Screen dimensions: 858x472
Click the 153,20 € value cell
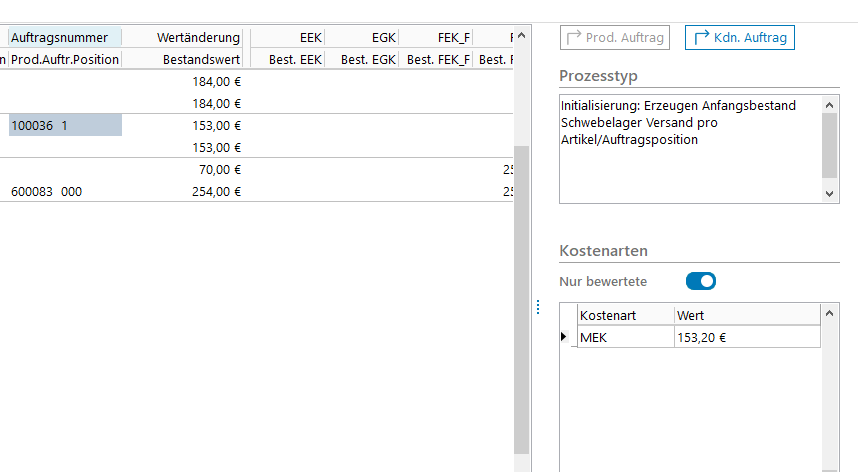747,338
